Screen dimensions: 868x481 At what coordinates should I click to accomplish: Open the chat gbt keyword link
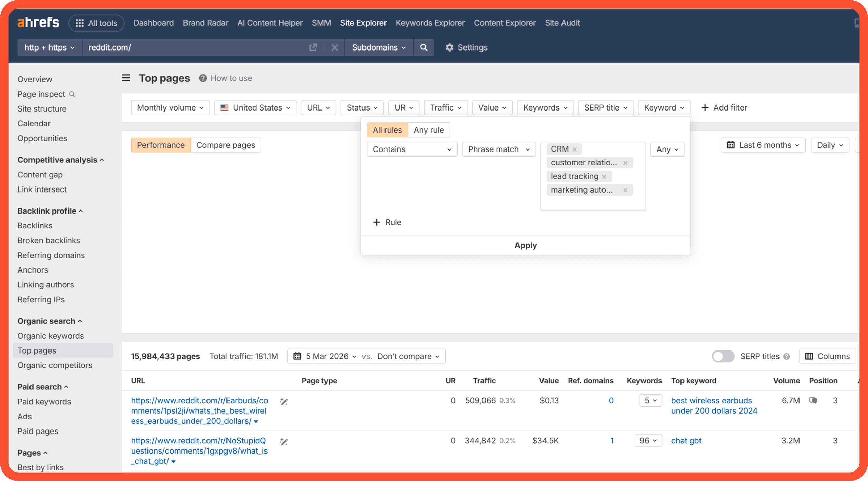[686, 441]
